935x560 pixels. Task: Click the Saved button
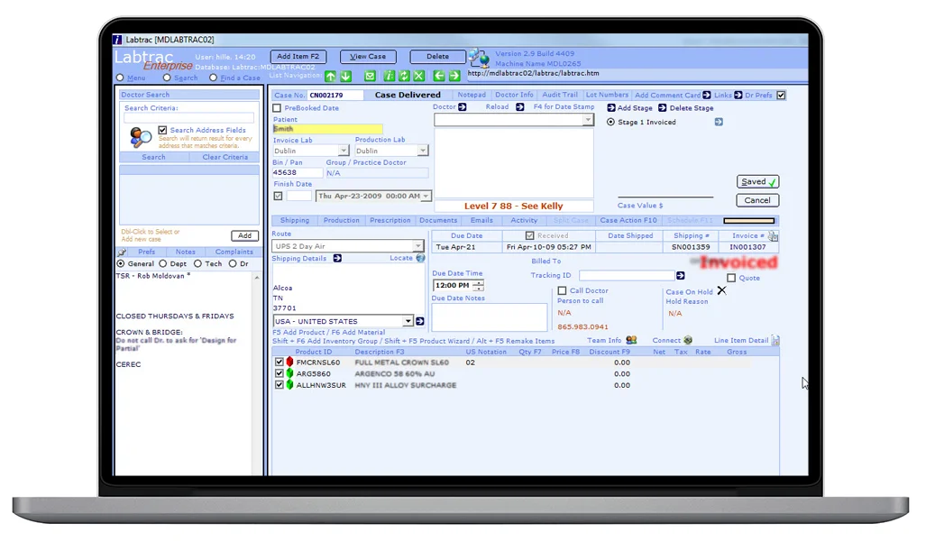coord(758,182)
